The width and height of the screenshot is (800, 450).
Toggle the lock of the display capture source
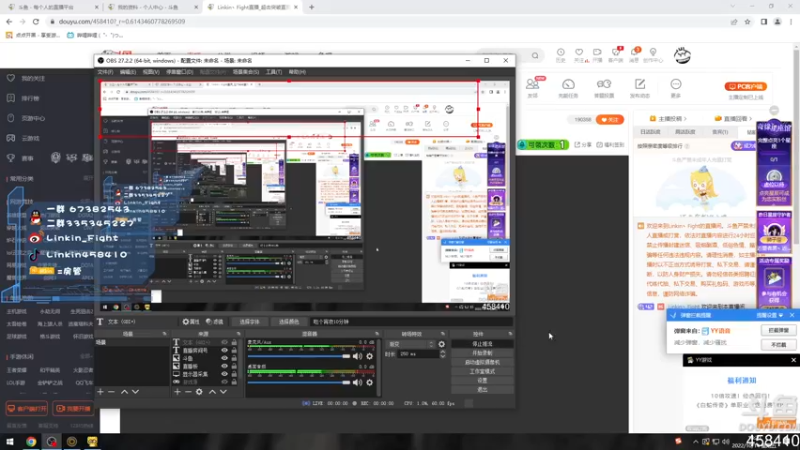click(234, 374)
